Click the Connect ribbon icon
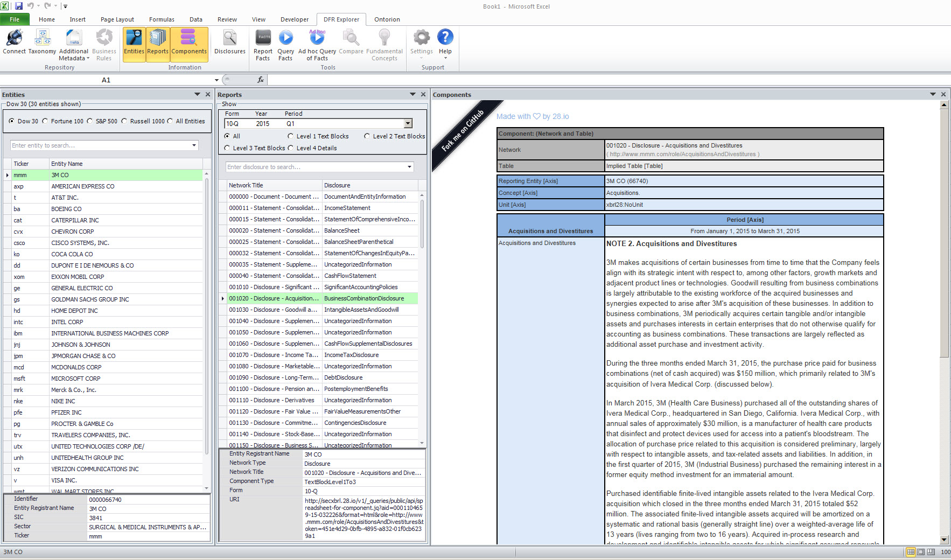The height and width of the screenshot is (560, 951). point(14,42)
